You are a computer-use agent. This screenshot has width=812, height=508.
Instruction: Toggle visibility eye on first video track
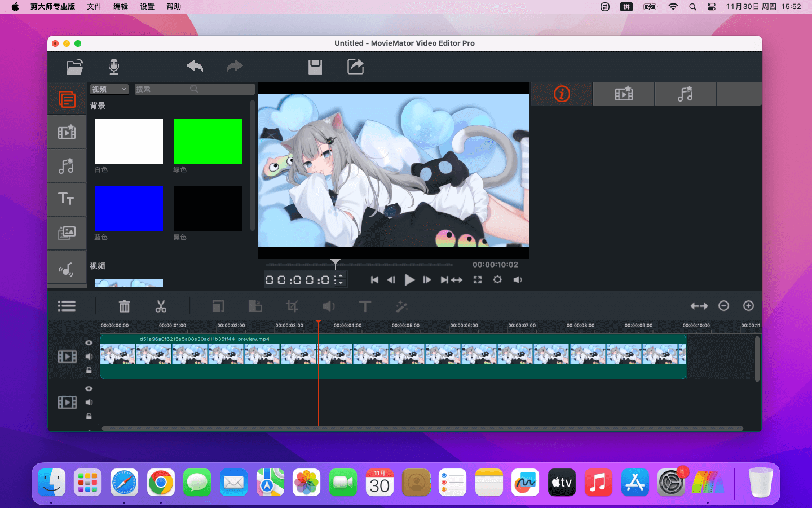point(89,343)
